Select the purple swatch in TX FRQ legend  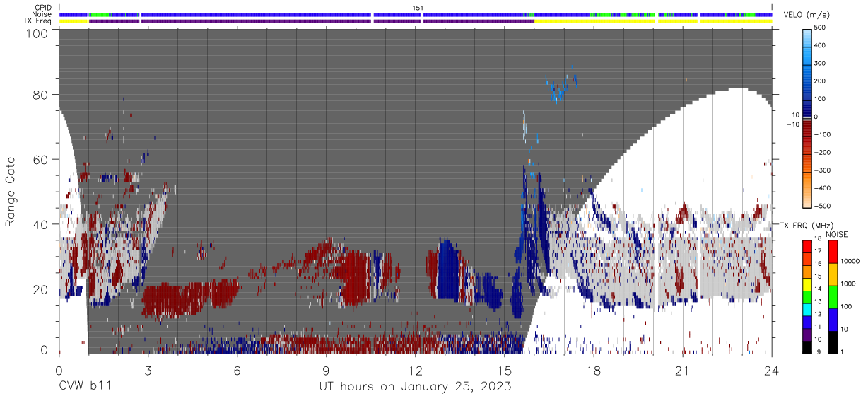click(x=807, y=335)
